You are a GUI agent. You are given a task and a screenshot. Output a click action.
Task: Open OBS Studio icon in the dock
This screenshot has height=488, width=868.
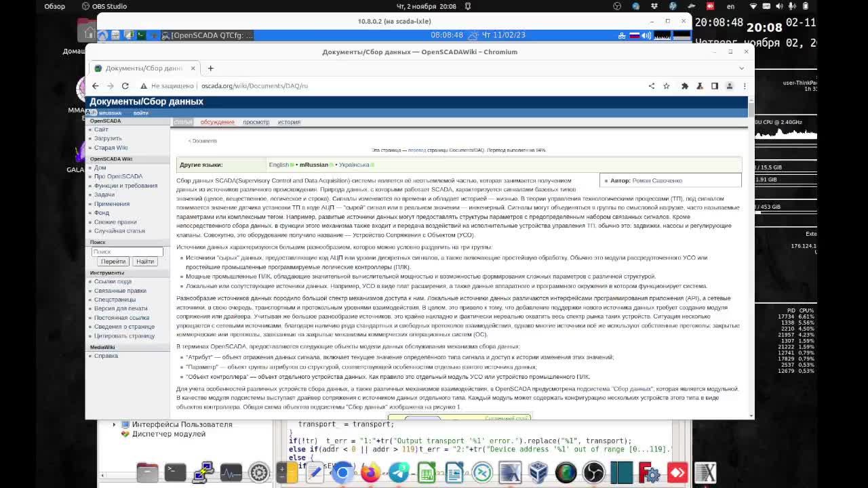(593, 472)
